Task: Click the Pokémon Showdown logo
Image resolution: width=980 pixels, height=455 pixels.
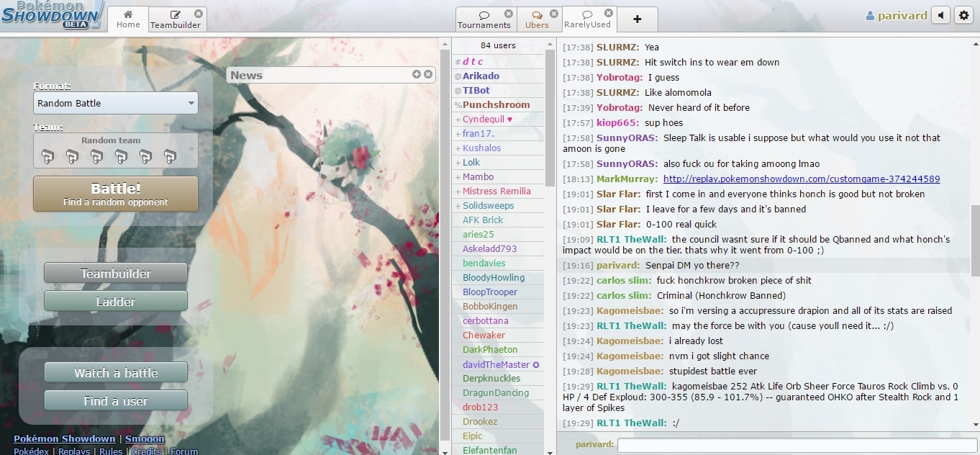Action: click(52, 14)
